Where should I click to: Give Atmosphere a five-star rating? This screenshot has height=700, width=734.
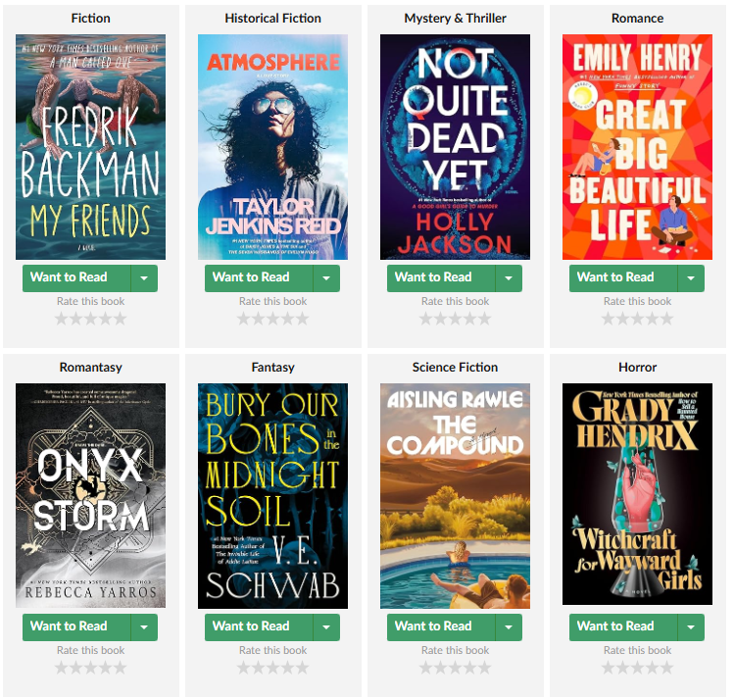click(303, 319)
